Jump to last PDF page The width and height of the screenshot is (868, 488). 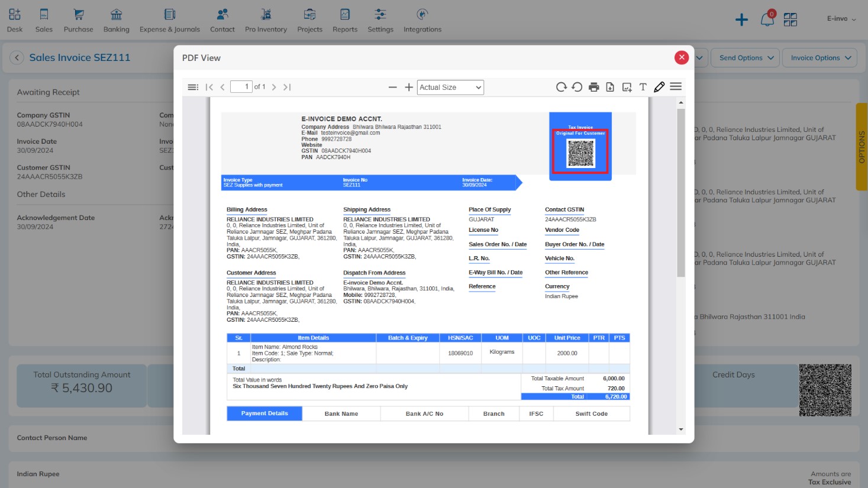pyautogui.click(x=287, y=87)
